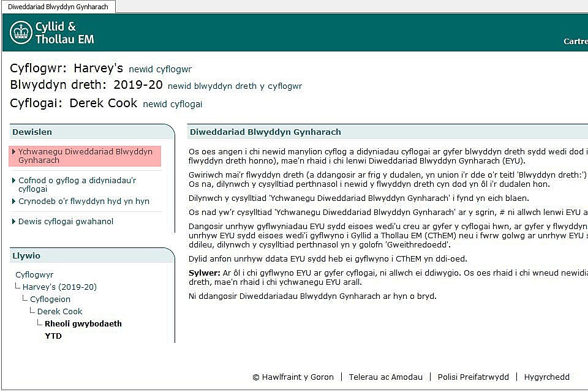
Task: Click the HMRC crown logo icon
Action: pos(21,33)
